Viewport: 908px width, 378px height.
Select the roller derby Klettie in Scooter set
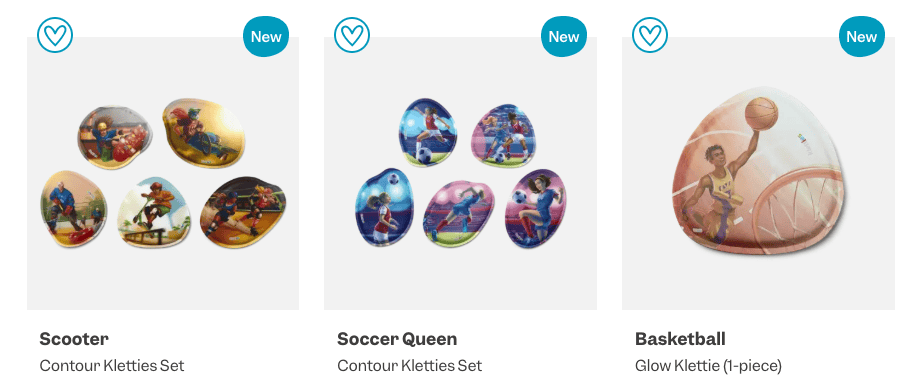click(243, 212)
